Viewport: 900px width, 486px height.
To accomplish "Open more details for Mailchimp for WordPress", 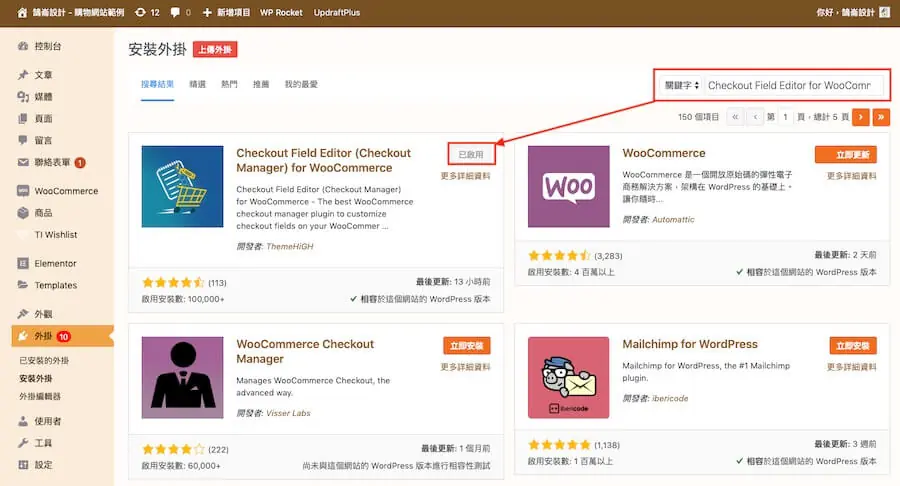I will (851, 367).
